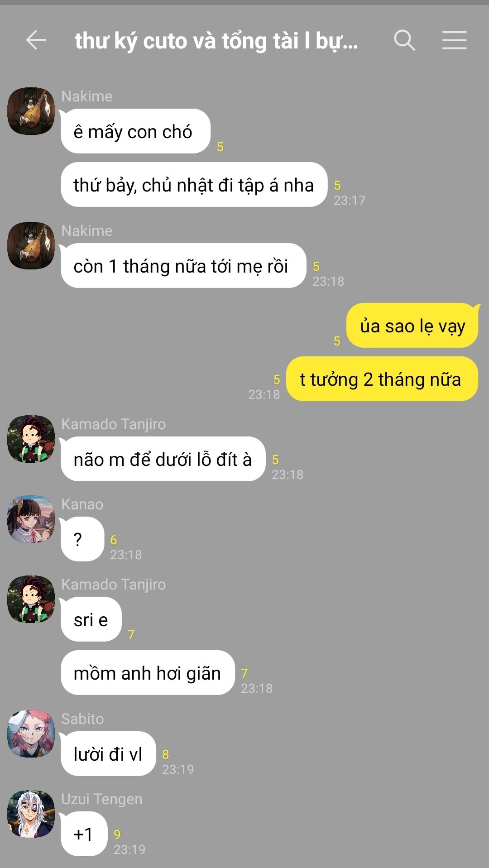The width and height of the screenshot is (489, 868).
Task: Select the "t tưởng 2 tháng nữa" message
Action: (x=382, y=379)
